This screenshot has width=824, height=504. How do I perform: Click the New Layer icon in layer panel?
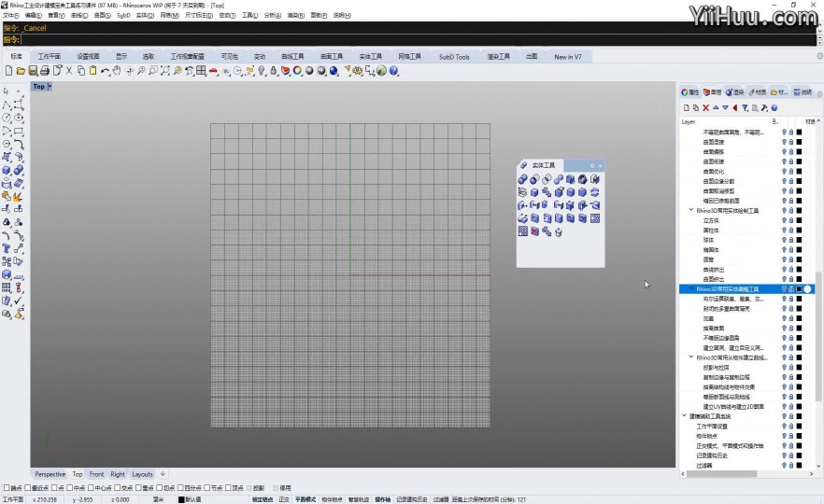pyautogui.click(x=687, y=107)
